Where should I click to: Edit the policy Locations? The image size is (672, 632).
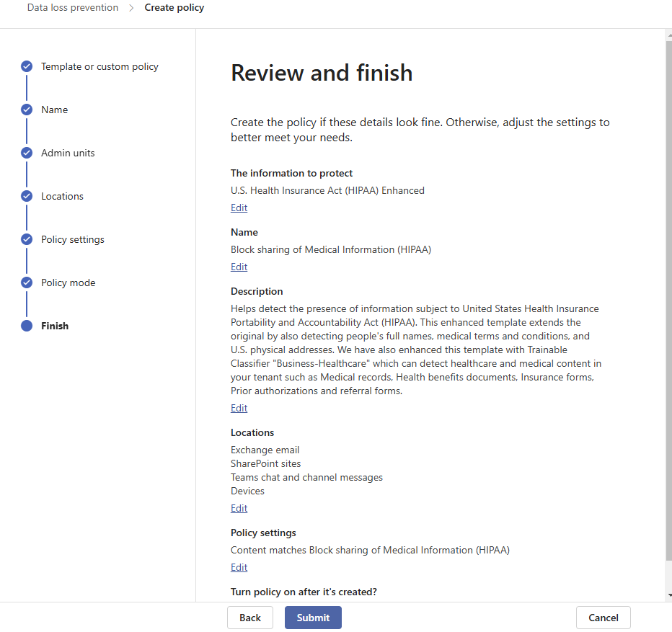pyautogui.click(x=239, y=508)
